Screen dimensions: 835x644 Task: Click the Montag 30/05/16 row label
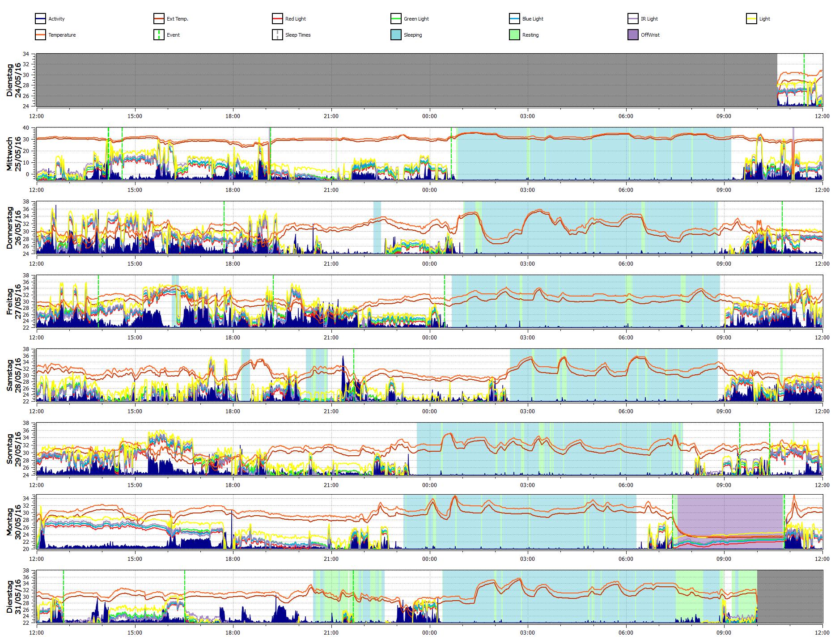tap(13, 521)
